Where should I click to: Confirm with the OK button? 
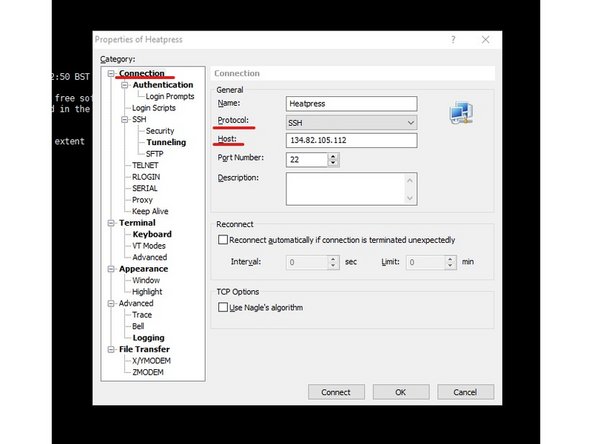401,392
